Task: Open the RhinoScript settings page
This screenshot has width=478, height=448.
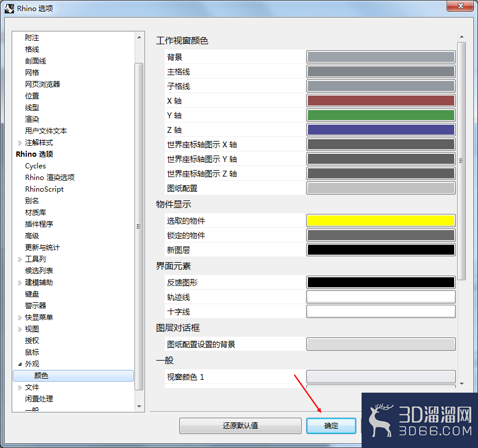Action: point(44,189)
